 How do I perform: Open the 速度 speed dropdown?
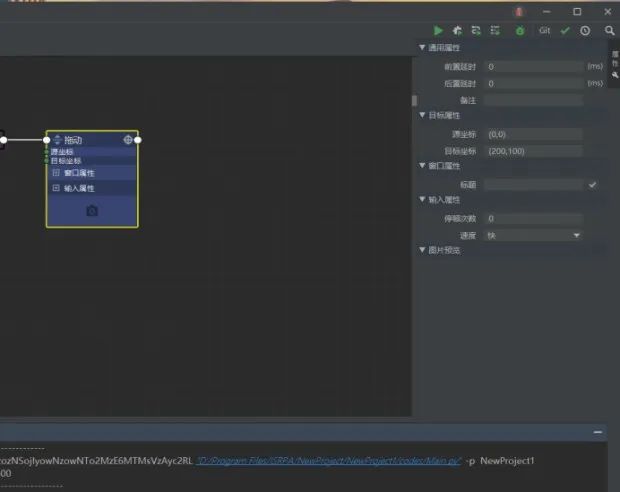point(533,235)
